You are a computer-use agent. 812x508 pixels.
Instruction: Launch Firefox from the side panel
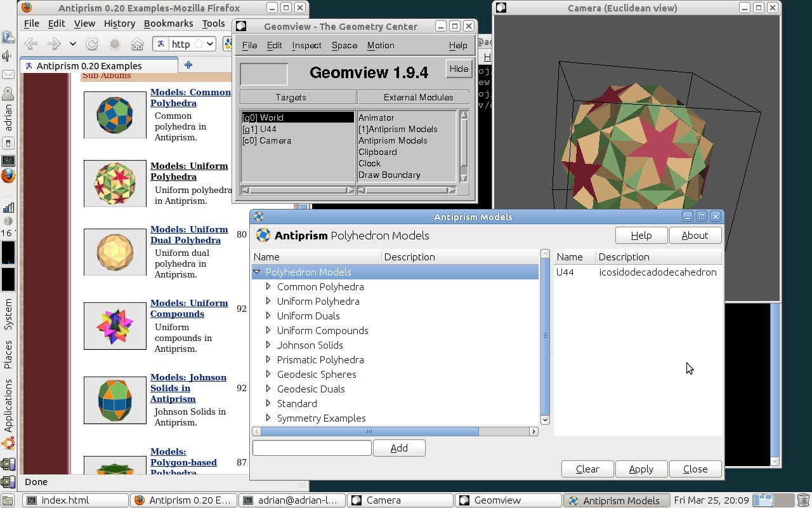(8, 176)
